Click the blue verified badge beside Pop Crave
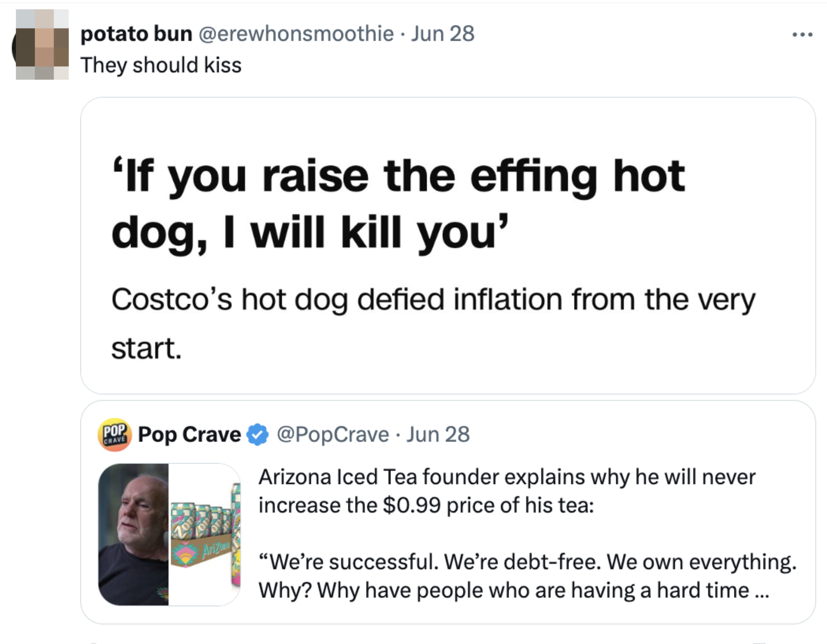The width and height of the screenshot is (827, 644). click(x=257, y=434)
